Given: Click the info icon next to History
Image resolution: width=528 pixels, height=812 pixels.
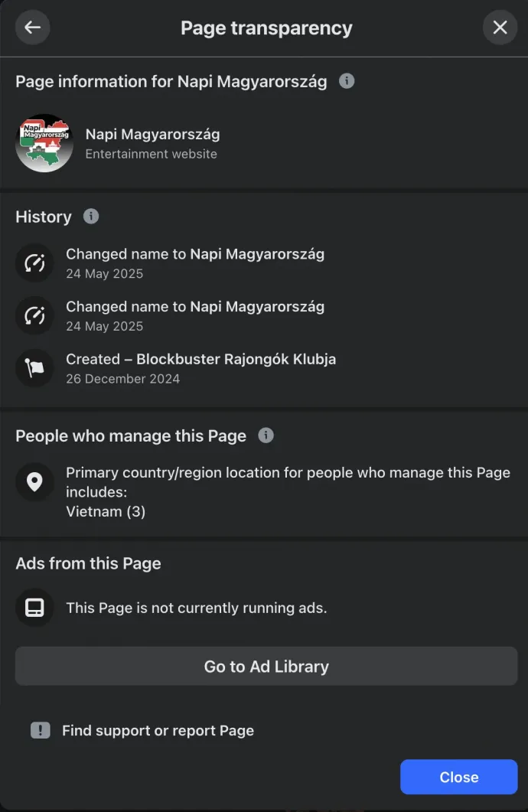Looking at the screenshot, I should (90, 217).
